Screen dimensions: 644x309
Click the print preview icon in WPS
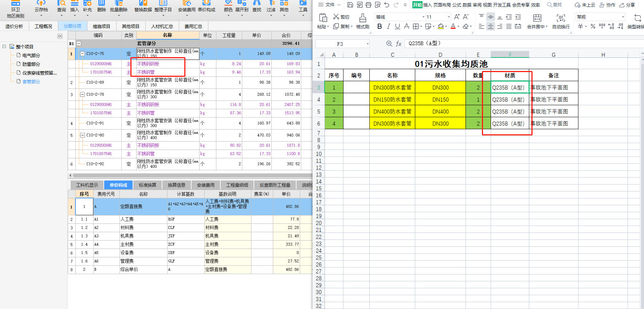point(377,5)
